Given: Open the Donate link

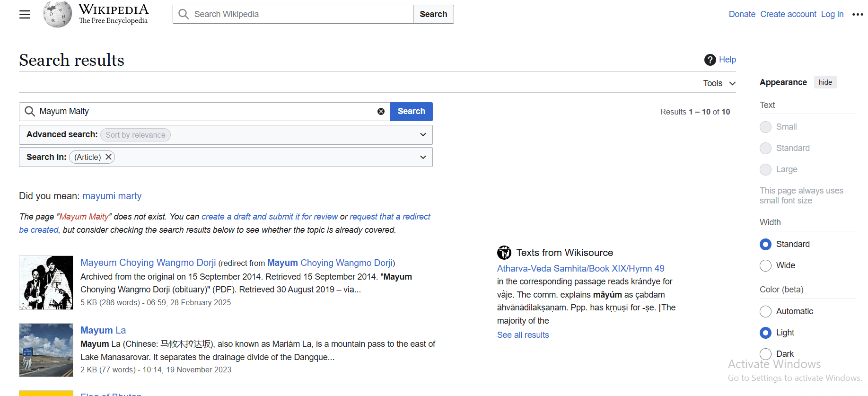Looking at the screenshot, I should [x=742, y=14].
